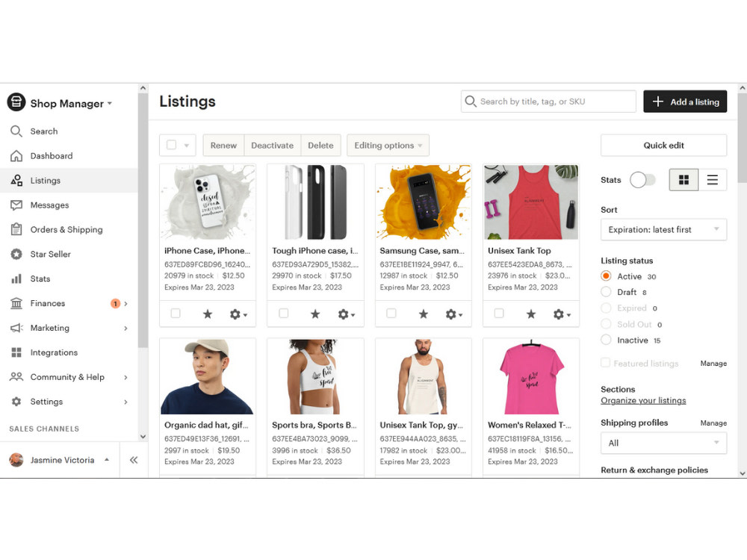
Task: Open the Settings gear icon in sidebar
Action: pos(16,402)
